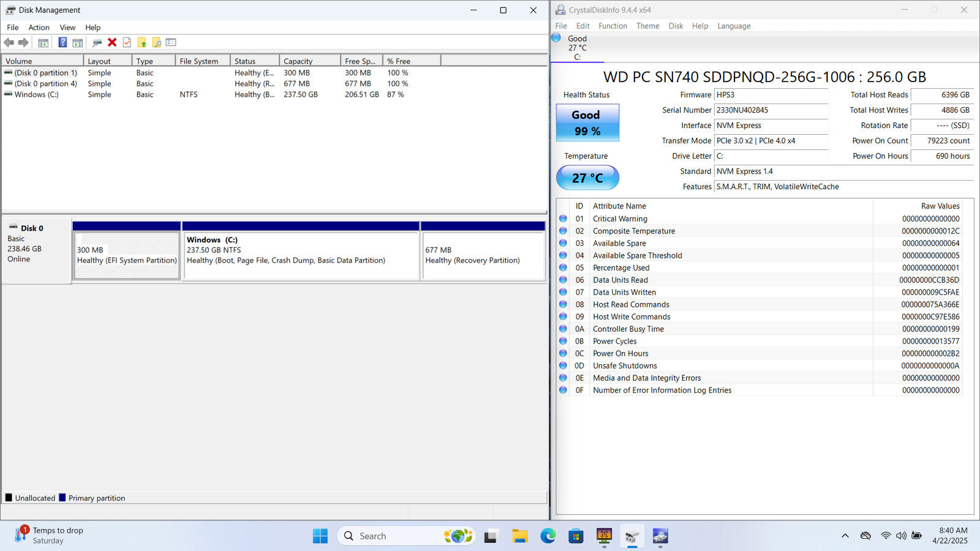
Task: Click the volume speaker icon in tray
Action: [x=901, y=536]
